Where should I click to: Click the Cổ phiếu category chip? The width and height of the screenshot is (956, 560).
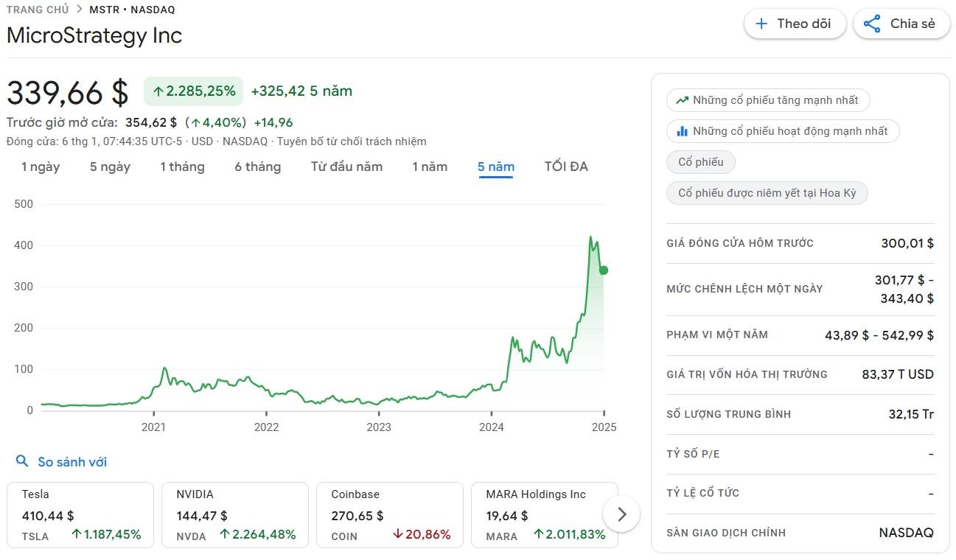click(x=701, y=162)
